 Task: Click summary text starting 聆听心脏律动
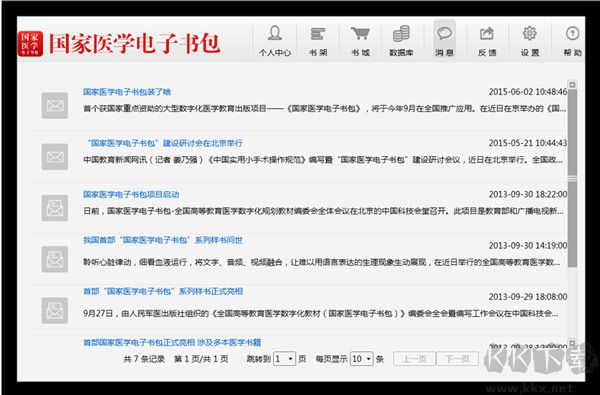point(322,263)
